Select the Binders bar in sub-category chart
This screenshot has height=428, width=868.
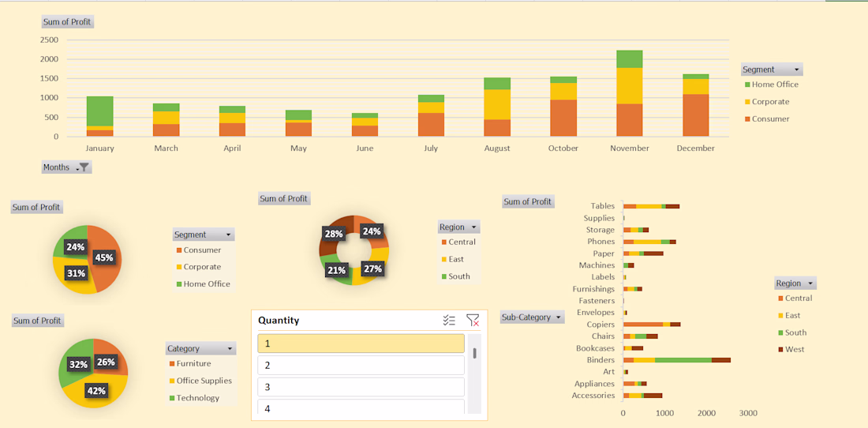677,360
